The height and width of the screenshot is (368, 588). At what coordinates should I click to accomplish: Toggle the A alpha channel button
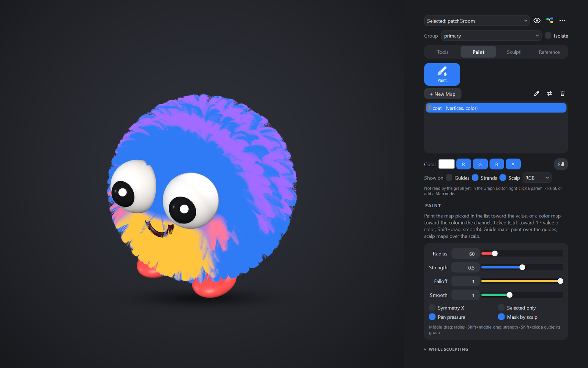point(513,164)
